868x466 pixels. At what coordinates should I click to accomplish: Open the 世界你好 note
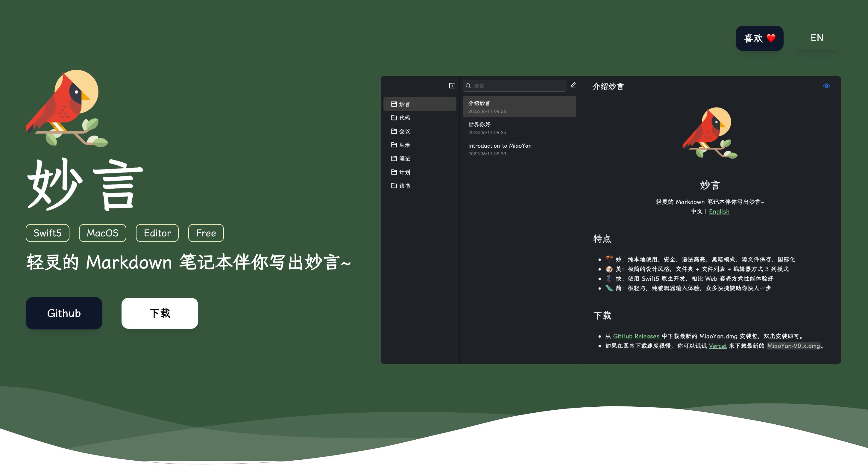pyautogui.click(x=519, y=128)
